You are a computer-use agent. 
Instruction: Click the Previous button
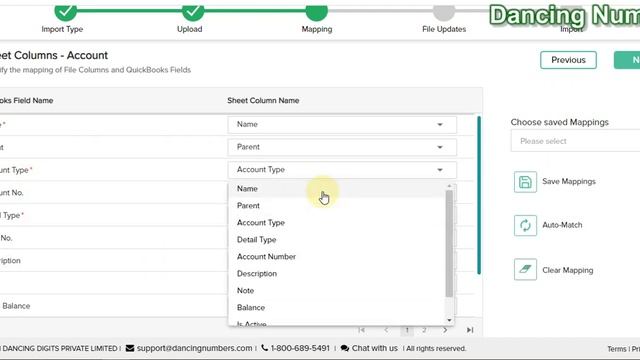pyautogui.click(x=568, y=60)
